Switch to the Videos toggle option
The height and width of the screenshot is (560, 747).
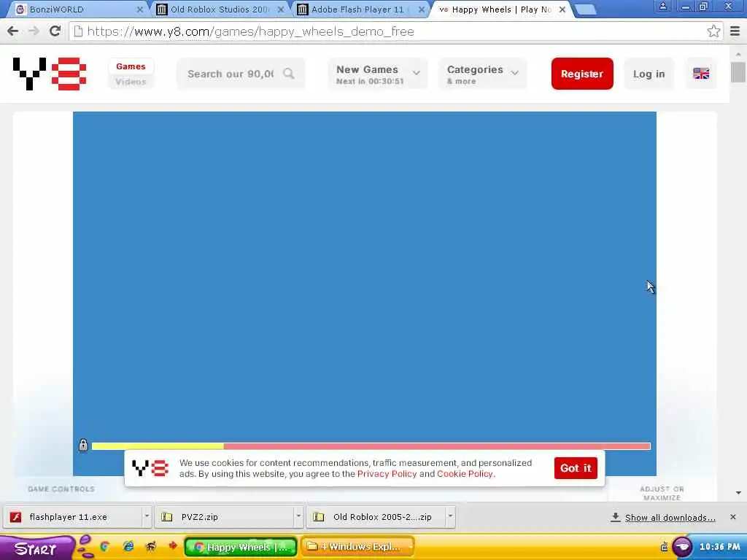click(x=131, y=82)
